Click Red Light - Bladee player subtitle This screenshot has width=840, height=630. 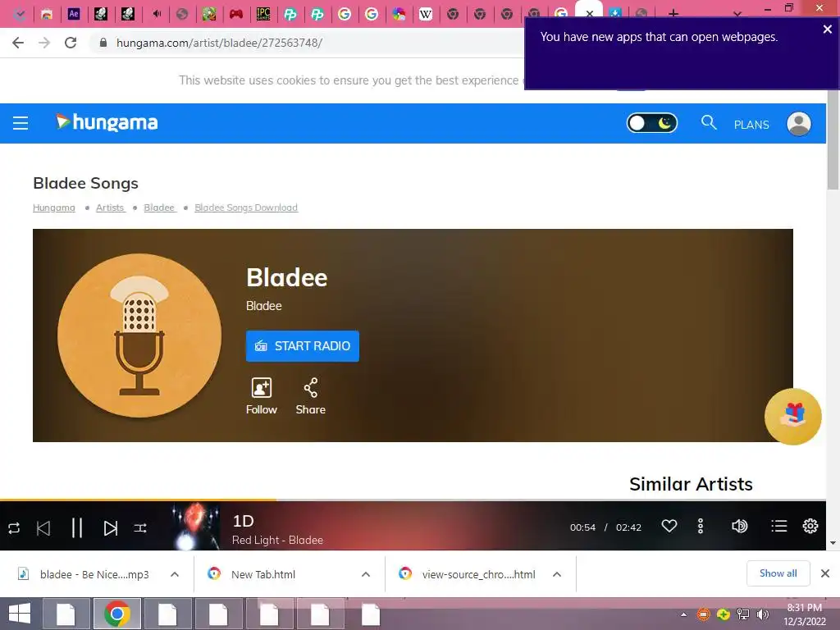(x=277, y=540)
